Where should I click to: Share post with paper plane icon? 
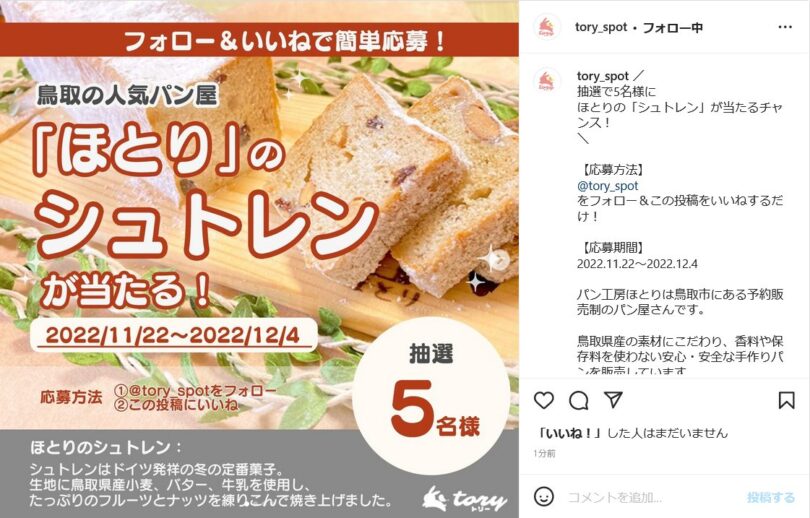[x=613, y=400]
